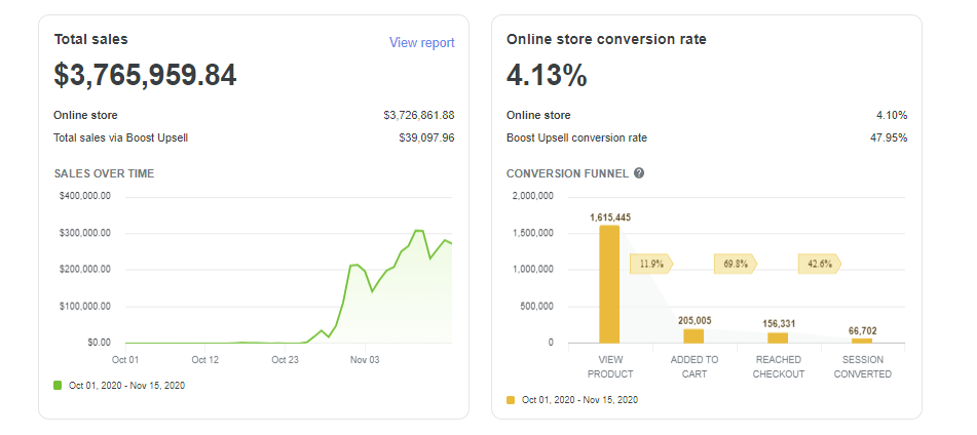Click the Added to Cart bar
Screen dimensions: 977x435
[x=693, y=336]
